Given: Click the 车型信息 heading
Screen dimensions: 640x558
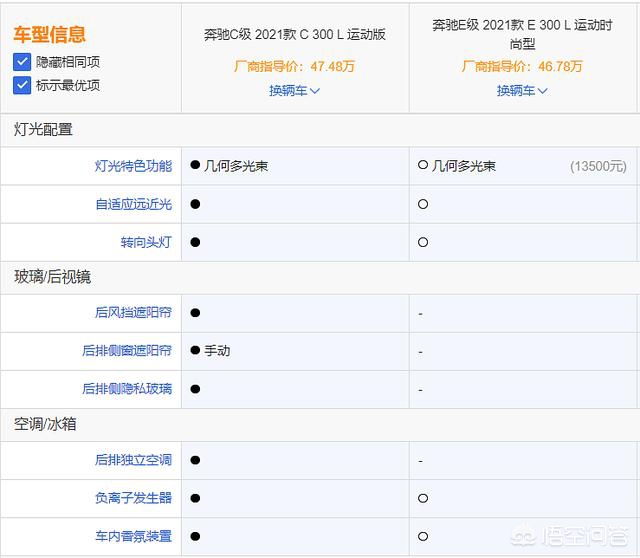Looking at the screenshot, I should pos(49,34).
